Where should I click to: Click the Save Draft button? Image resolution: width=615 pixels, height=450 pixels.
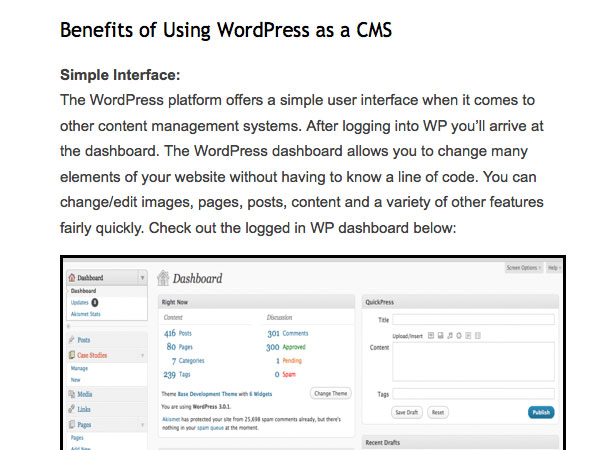point(407,412)
